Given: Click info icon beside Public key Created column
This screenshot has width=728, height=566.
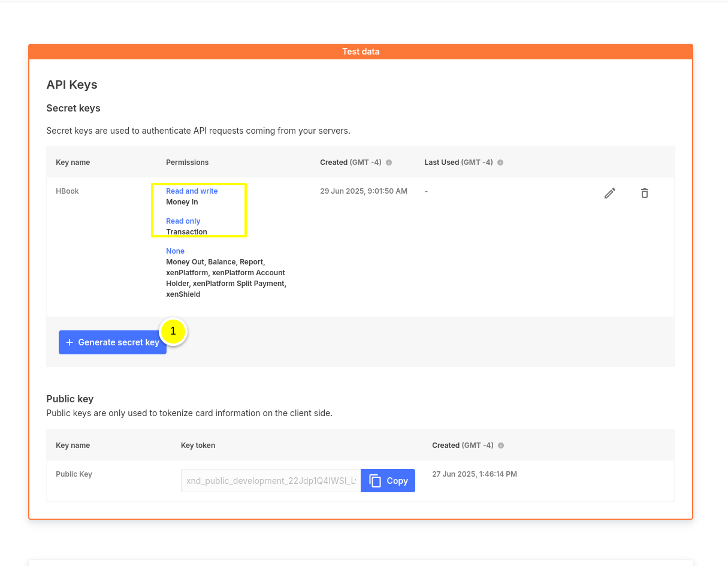Looking at the screenshot, I should pos(501,445).
